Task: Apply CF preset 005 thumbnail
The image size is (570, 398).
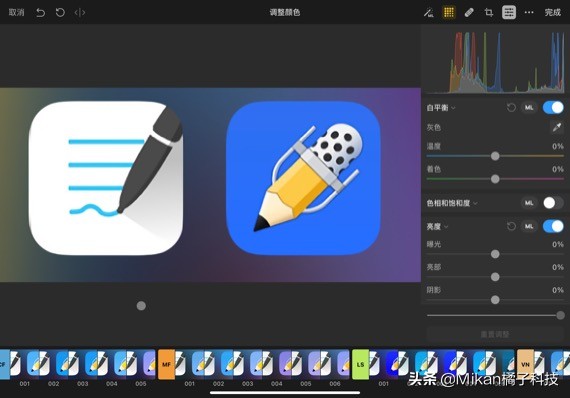Action: [x=141, y=364]
